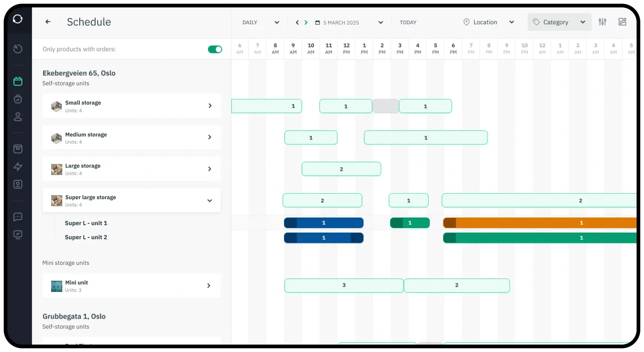Open the filter sliders icon

602,22
